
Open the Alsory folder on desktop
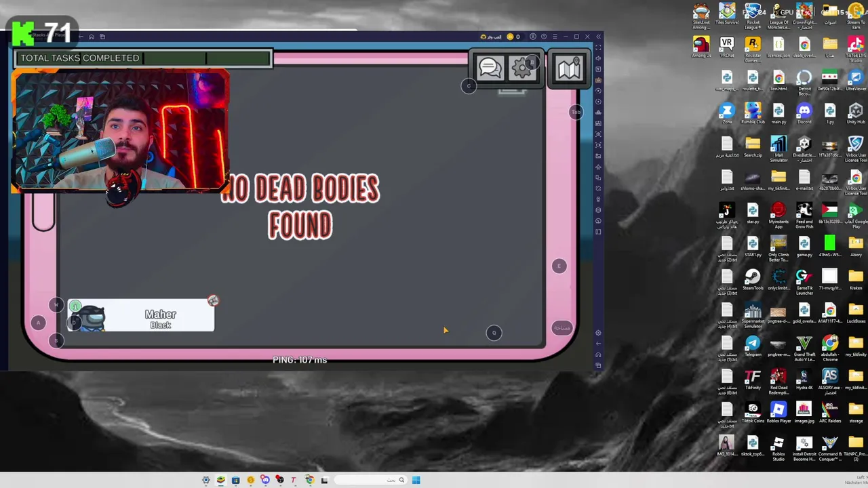[x=856, y=247]
